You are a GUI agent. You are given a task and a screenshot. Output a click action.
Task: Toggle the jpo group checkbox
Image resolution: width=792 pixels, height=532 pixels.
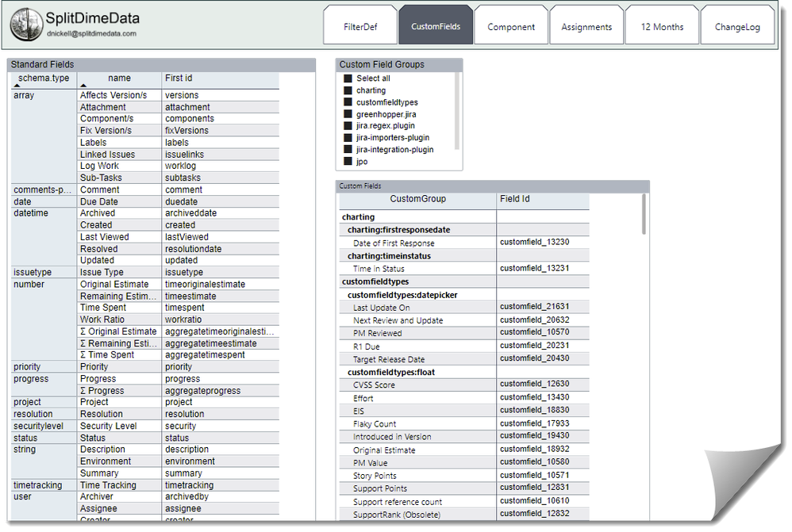click(x=348, y=162)
